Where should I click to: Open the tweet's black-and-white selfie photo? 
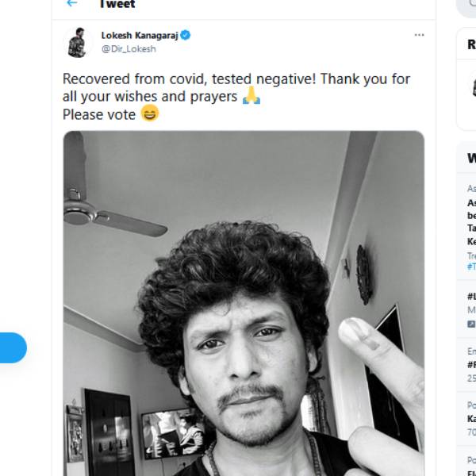[x=244, y=303]
